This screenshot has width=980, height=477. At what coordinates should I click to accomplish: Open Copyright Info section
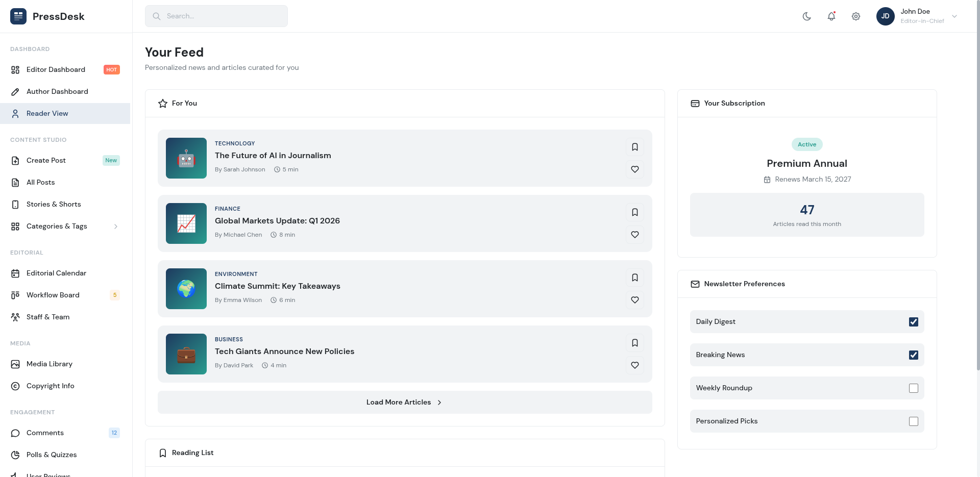51,386
